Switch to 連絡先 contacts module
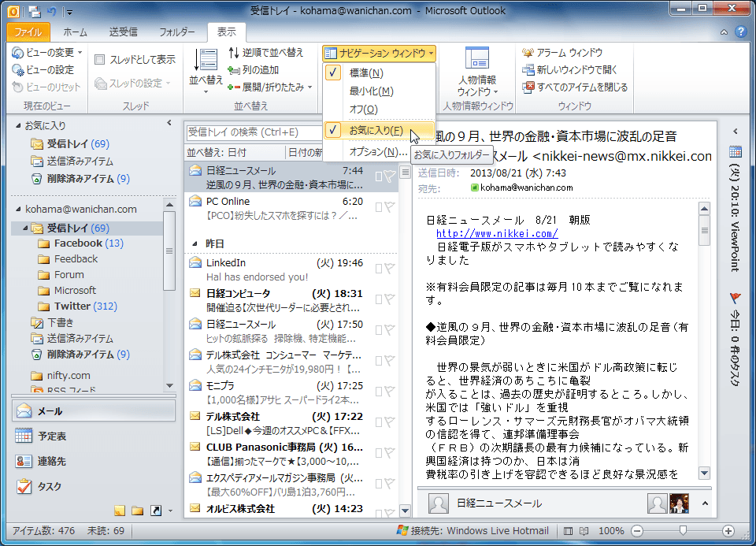 (x=94, y=461)
